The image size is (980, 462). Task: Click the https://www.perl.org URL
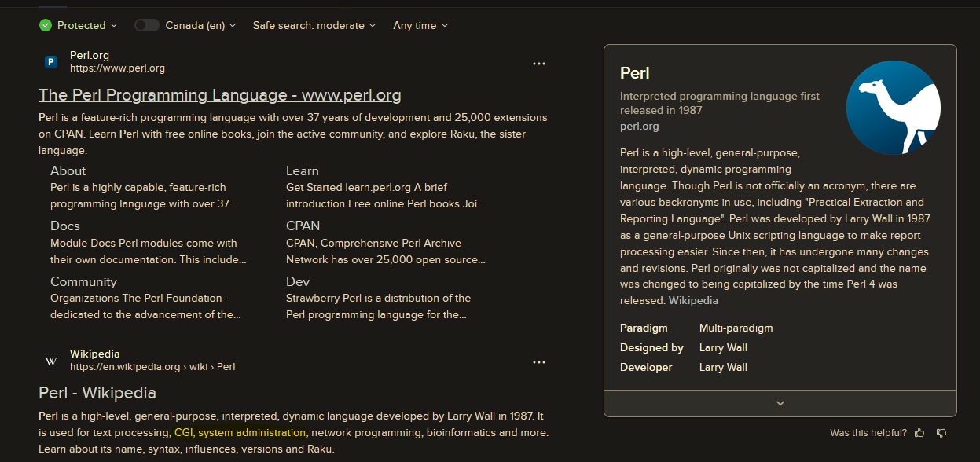[x=117, y=68]
